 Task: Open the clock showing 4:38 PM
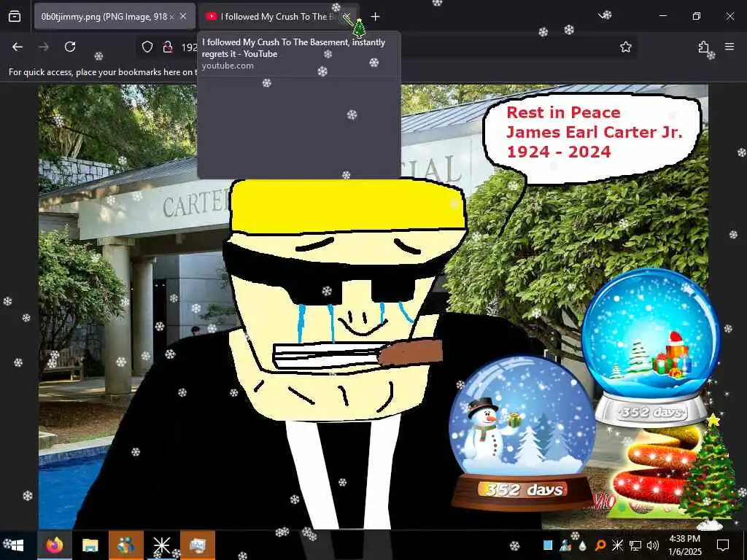coord(685,545)
